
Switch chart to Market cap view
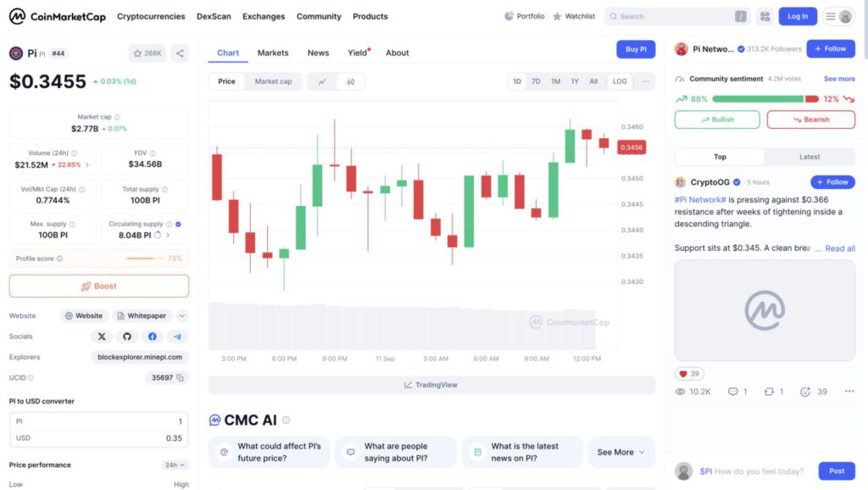[273, 81]
